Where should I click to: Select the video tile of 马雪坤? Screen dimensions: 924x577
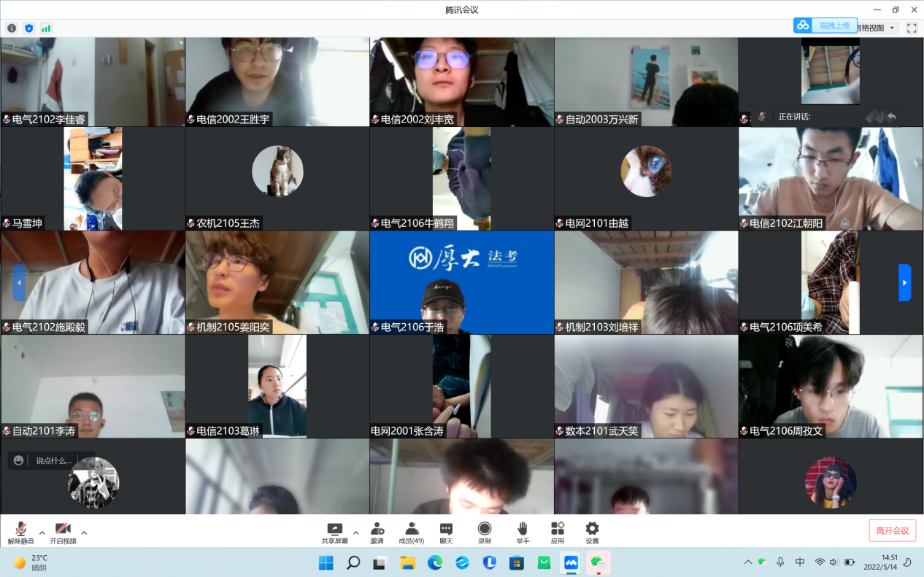(x=93, y=179)
